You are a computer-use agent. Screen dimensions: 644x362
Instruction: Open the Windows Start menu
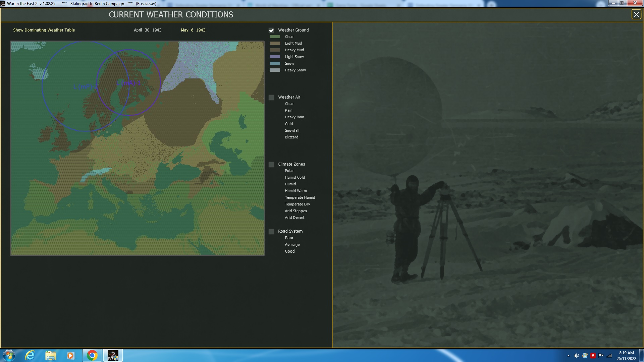coord(9,355)
